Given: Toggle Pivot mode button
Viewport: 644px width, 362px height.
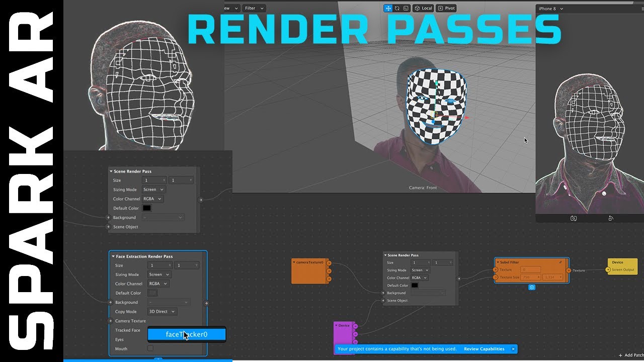Looking at the screenshot, I should [x=447, y=8].
